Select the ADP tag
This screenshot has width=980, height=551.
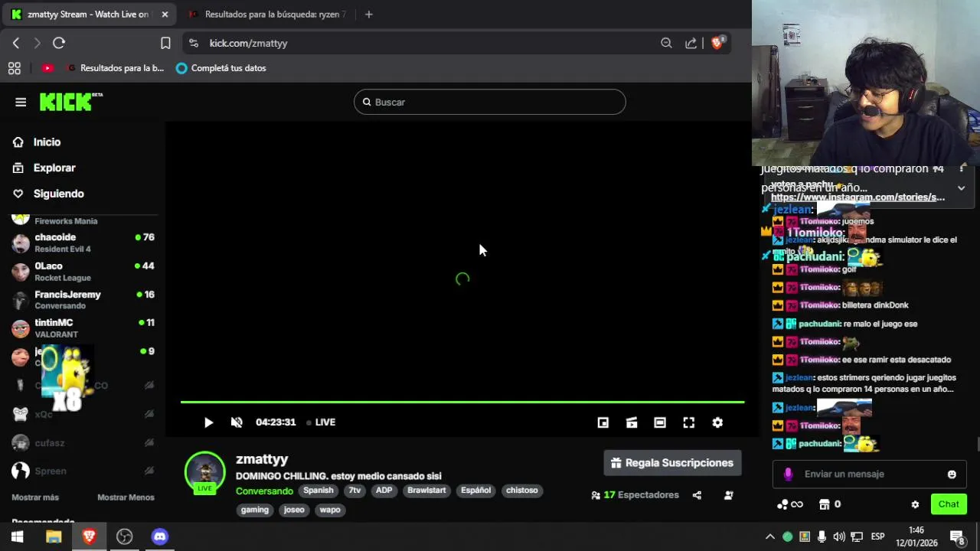click(x=384, y=491)
